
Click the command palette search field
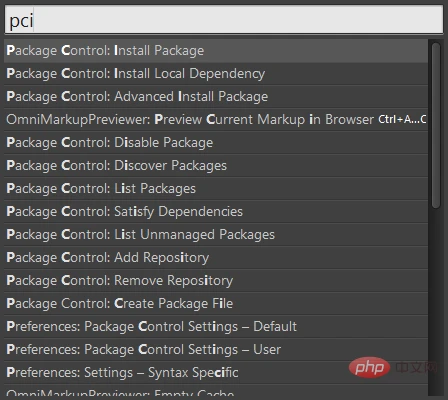point(224,20)
